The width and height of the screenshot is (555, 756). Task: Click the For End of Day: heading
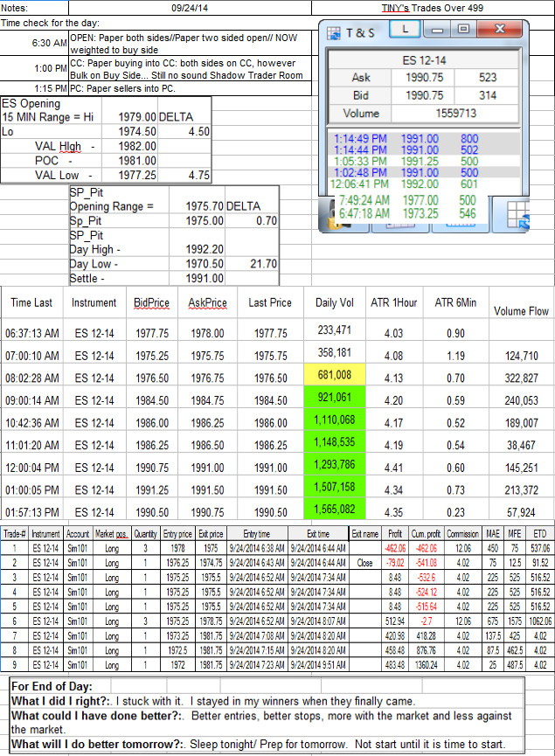[x=52, y=686]
